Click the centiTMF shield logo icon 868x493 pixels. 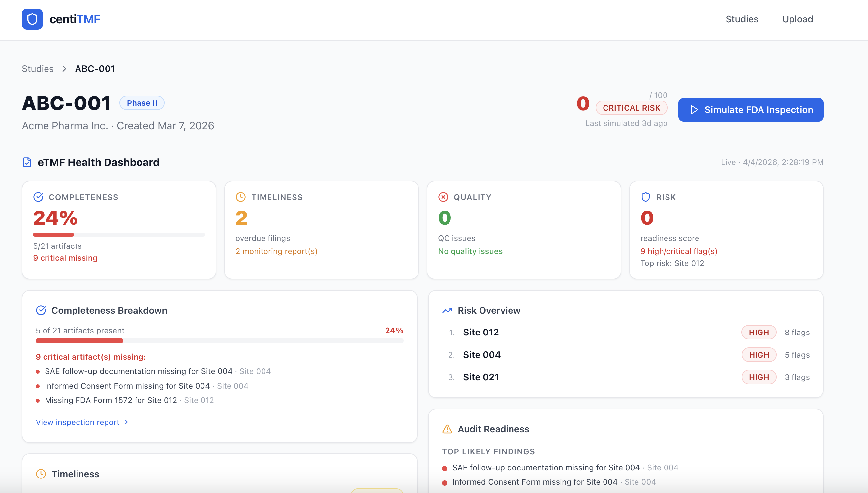click(x=32, y=19)
